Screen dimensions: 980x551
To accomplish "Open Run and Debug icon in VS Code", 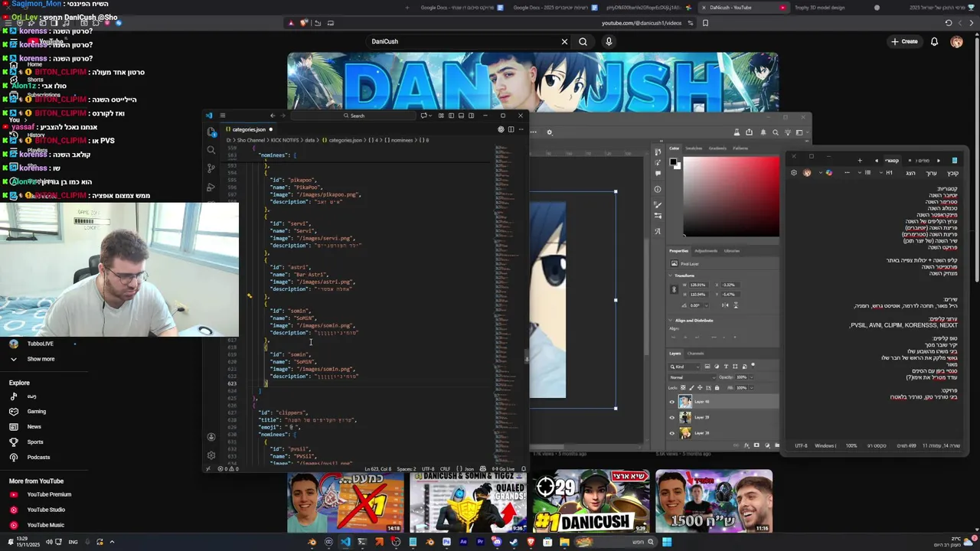I will [211, 187].
